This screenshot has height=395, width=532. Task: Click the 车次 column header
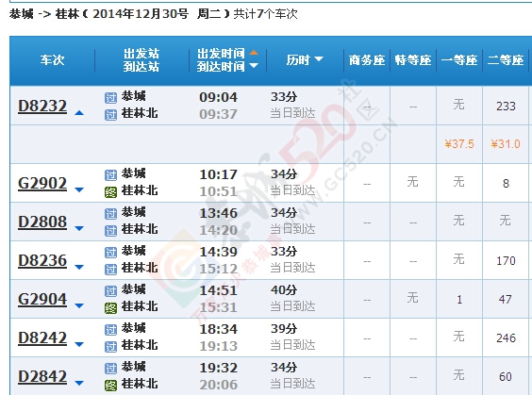pos(52,60)
